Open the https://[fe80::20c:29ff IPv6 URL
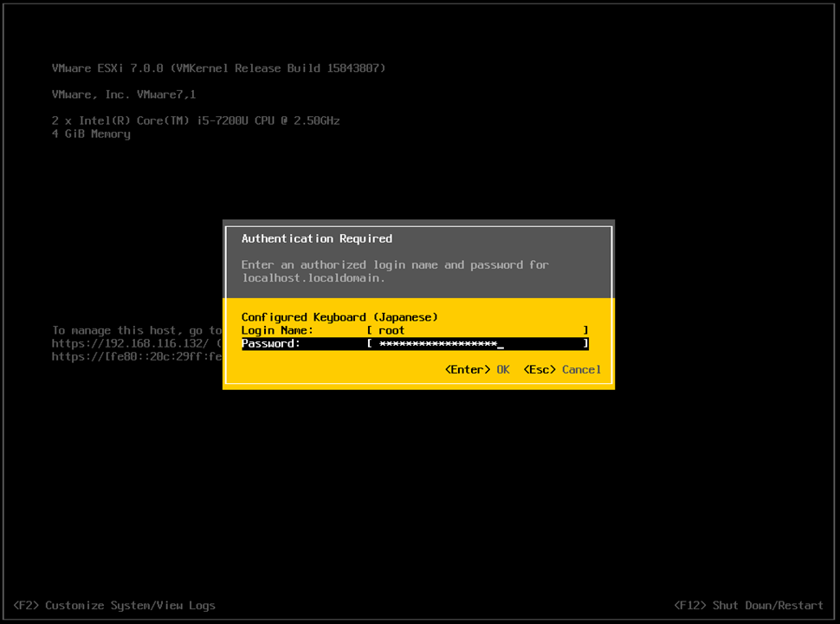Viewport: 840px width, 624px height. tap(137, 356)
